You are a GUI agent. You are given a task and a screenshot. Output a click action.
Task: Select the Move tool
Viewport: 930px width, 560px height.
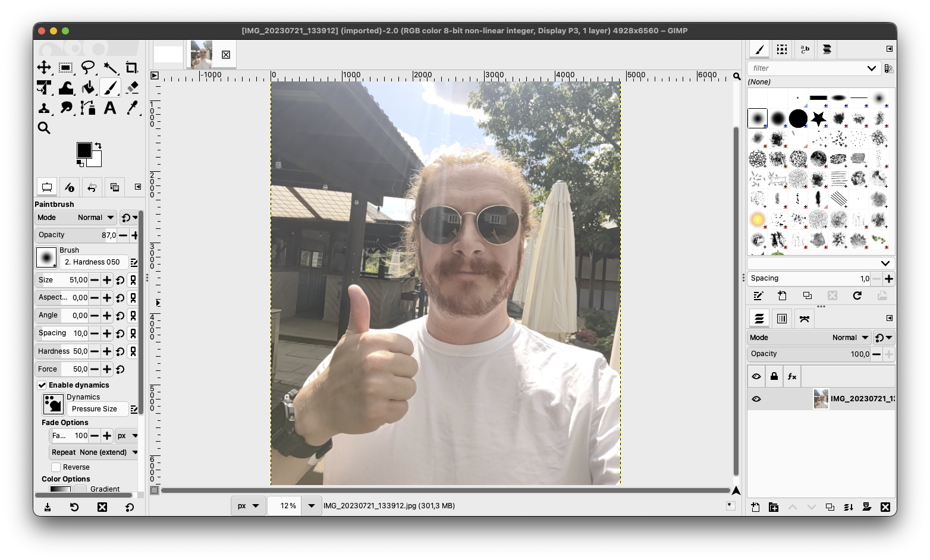44,67
